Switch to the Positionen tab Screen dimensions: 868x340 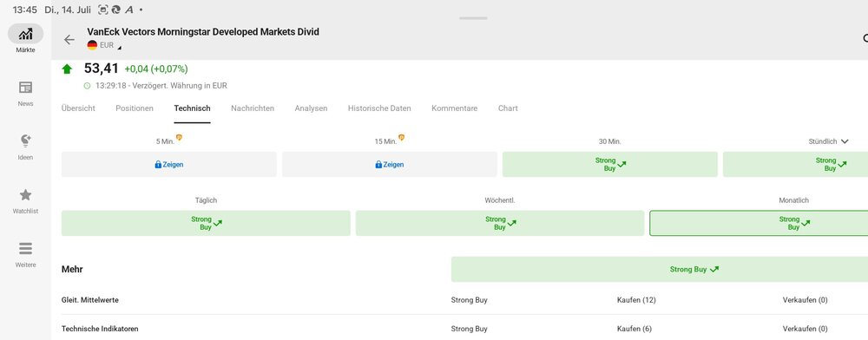click(135, 108)
